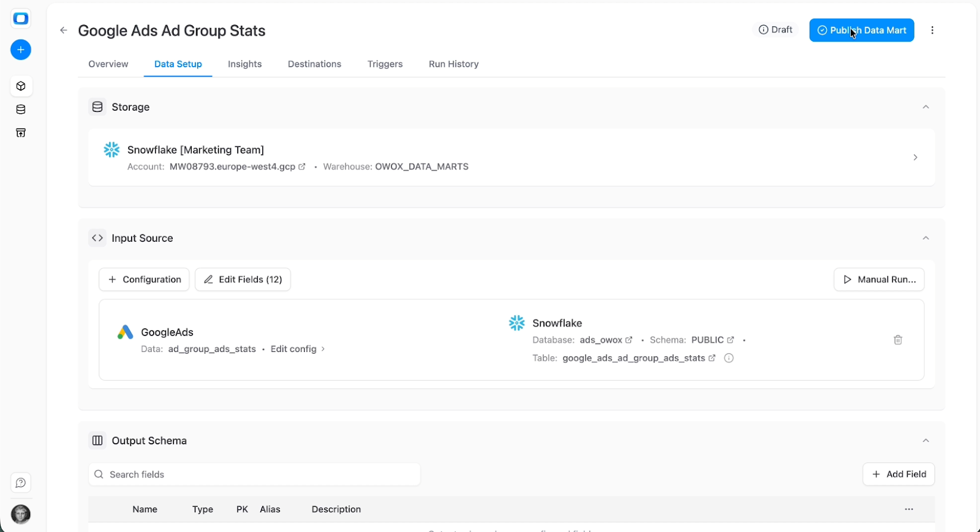Viewport: 980px width, 532px height.
Task: Click the Add Field button
Action: 899,474
